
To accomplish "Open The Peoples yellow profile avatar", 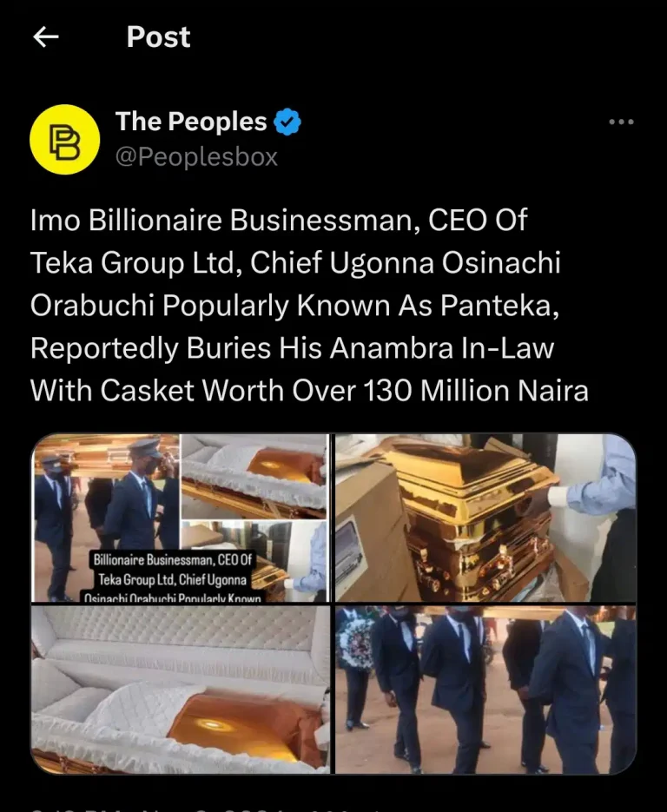I will point(64,139).
